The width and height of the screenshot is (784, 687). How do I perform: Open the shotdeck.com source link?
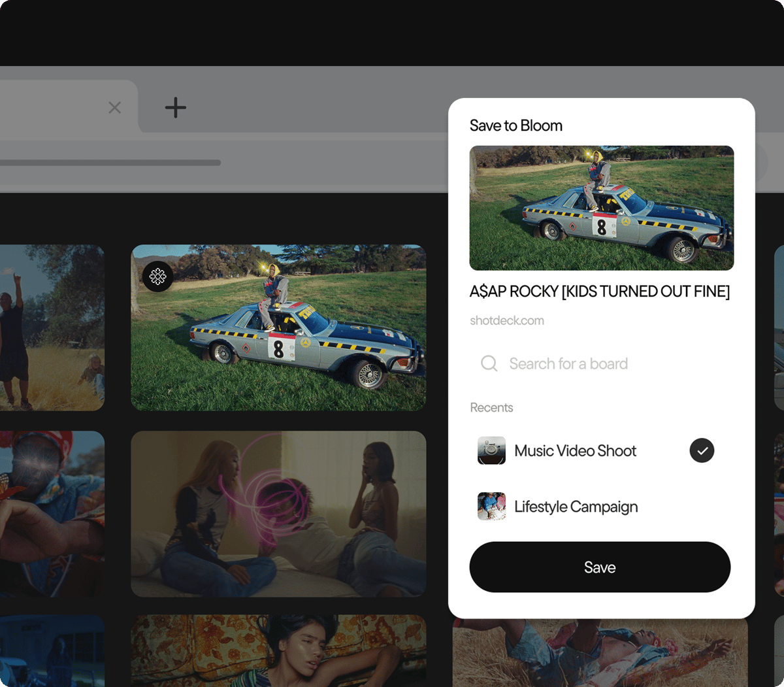pyautogui.click(x=507, y=320)
